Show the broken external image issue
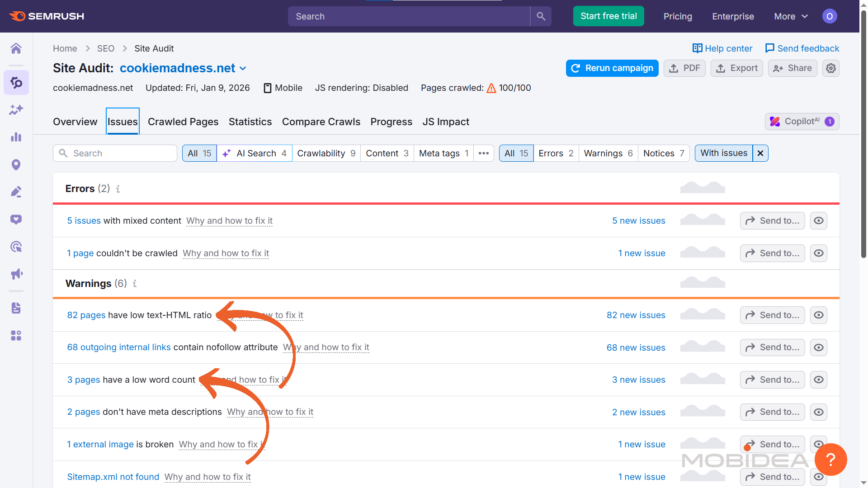The image size is (868, 488). pyautogui.click(x=100, y=444)
